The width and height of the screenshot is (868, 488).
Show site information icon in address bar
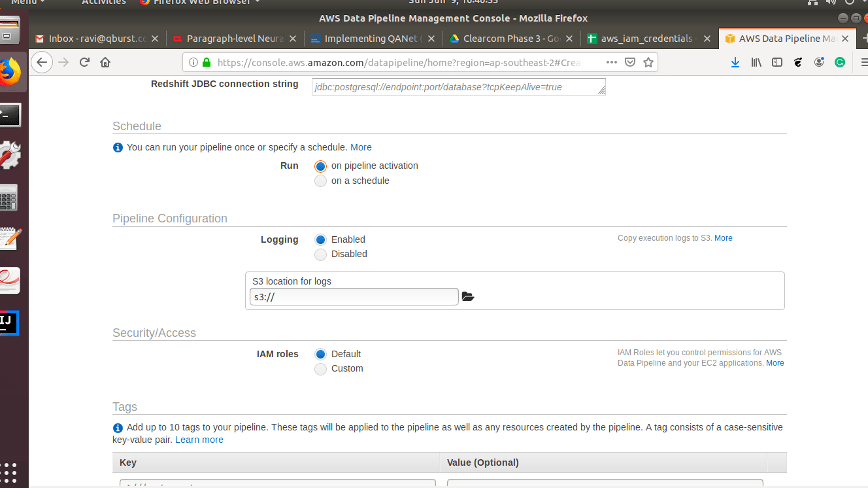click(193, 63)
